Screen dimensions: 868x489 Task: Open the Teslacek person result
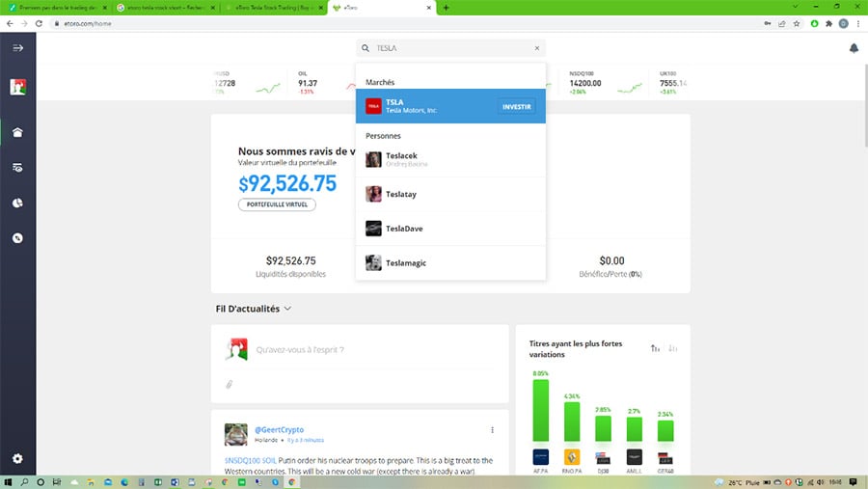click(450, 159)
